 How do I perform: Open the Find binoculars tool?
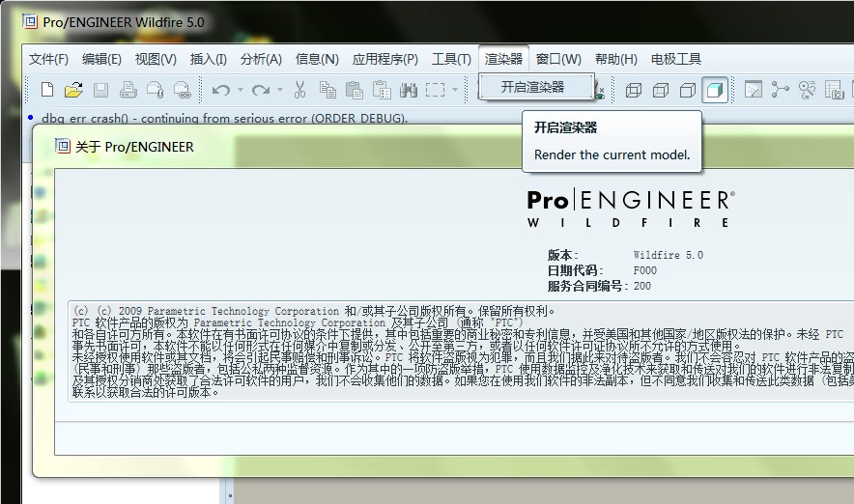(x=409, y=89)
